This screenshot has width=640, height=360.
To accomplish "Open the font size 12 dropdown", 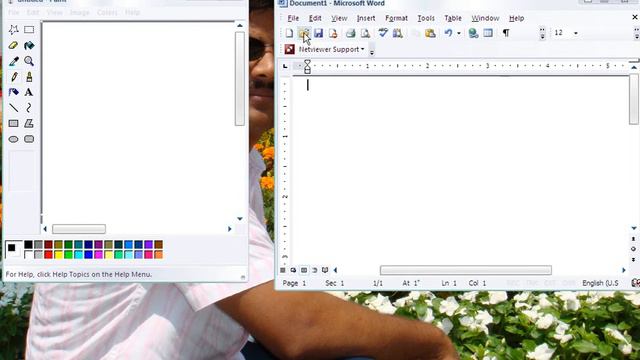I will [576, 33].
